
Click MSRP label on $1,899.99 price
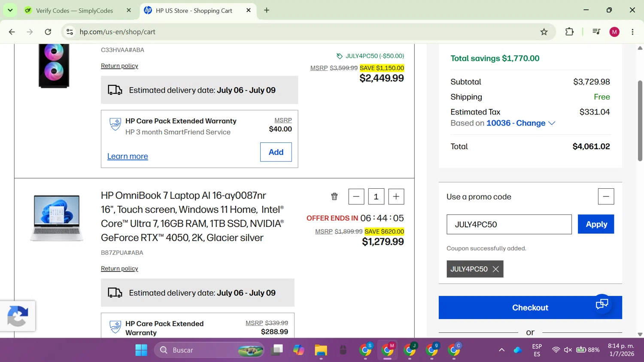324,231
